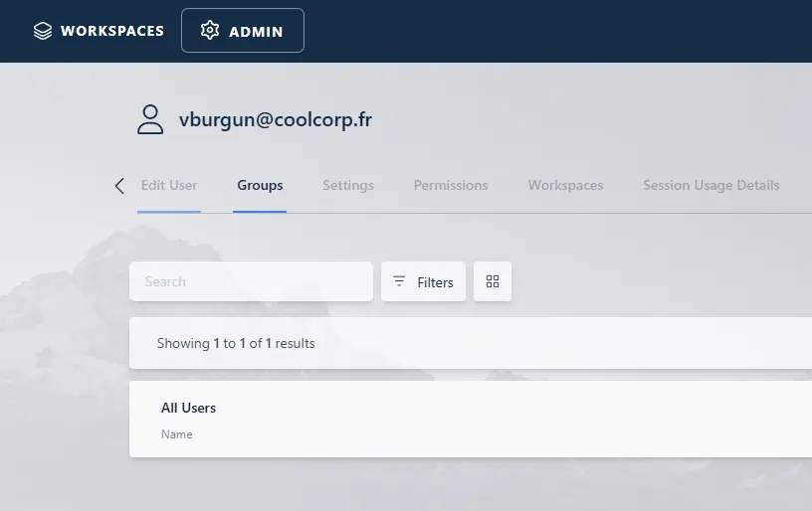Click the 'Showing 1 to 1' results bar
812x511 pixels.
click(236, 344)
